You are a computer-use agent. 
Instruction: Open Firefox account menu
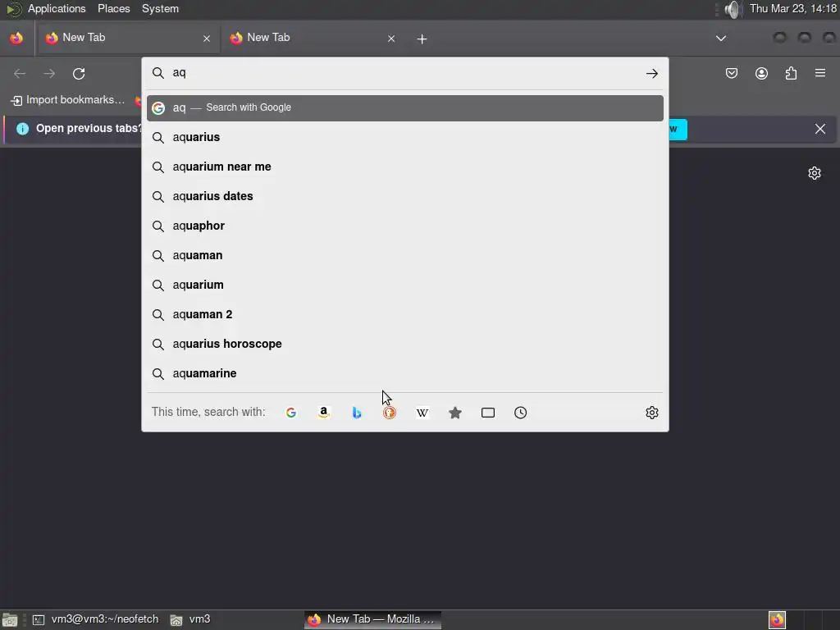click(x=761, y=73)
